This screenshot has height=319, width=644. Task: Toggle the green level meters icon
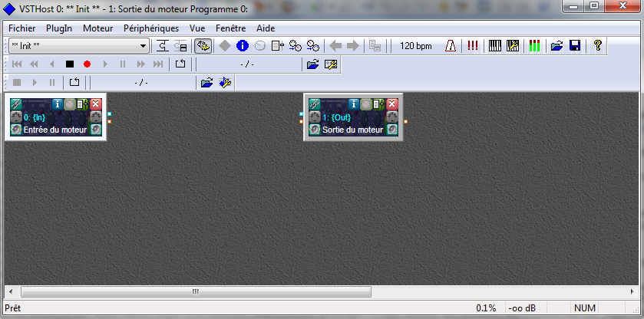click(534, 46)
